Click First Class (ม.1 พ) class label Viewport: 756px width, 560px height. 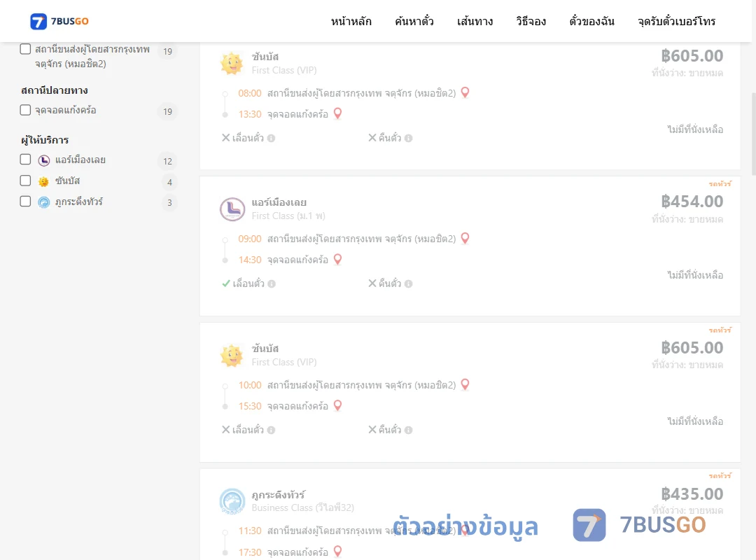288,216
